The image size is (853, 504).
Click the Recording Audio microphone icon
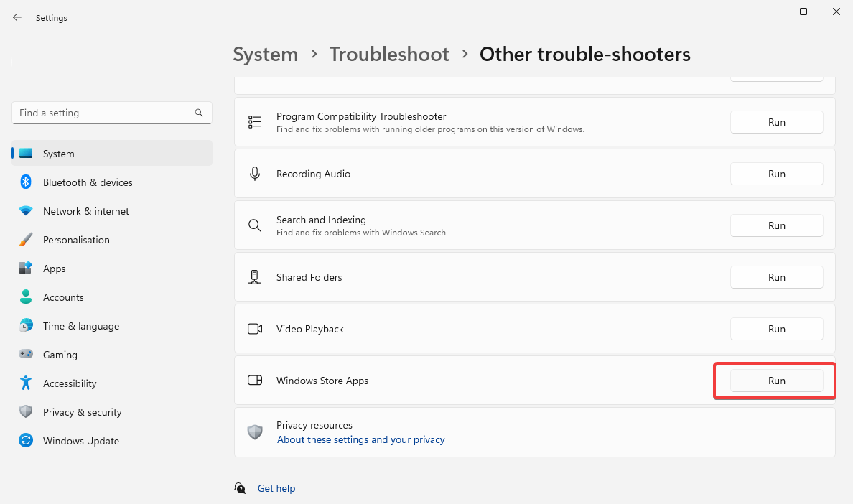[255, 173]
